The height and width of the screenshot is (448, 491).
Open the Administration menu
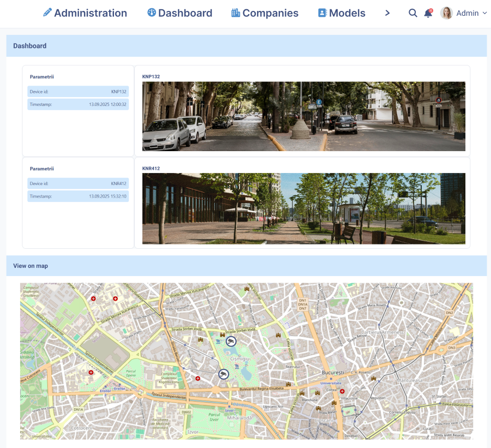(91, 13)
